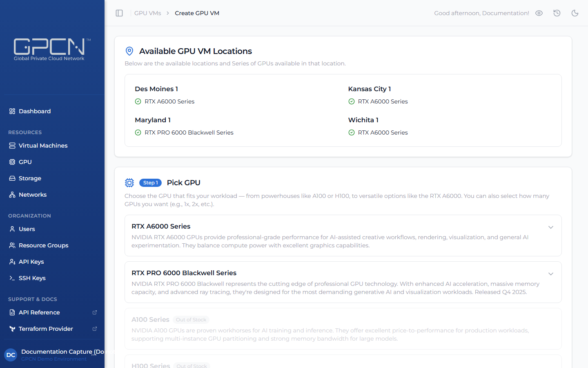
Task: Click RTX A6000 Series under Des Moines
Action: [x=169, y=101]
